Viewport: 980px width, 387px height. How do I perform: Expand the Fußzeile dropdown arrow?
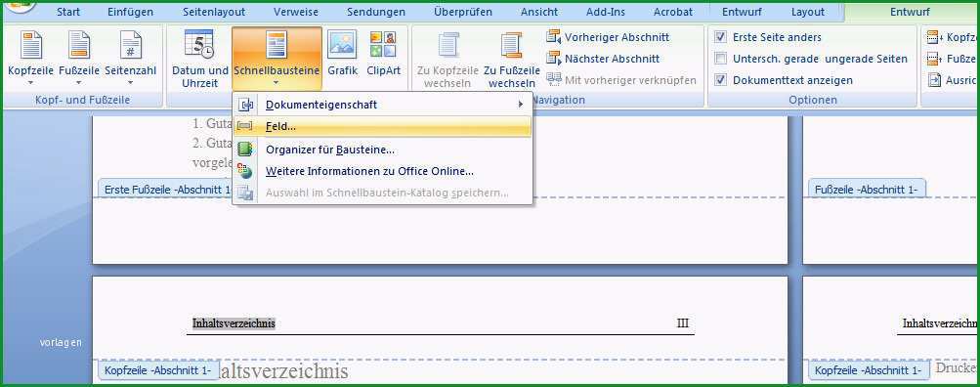(x=79, y=82)
